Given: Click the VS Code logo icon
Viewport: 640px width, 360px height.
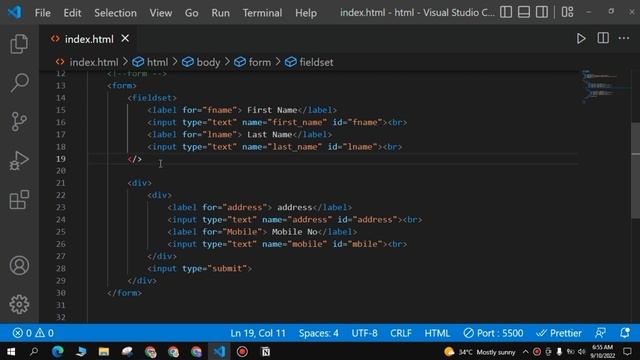Looking at the screenshot, I should pos(15,12).
